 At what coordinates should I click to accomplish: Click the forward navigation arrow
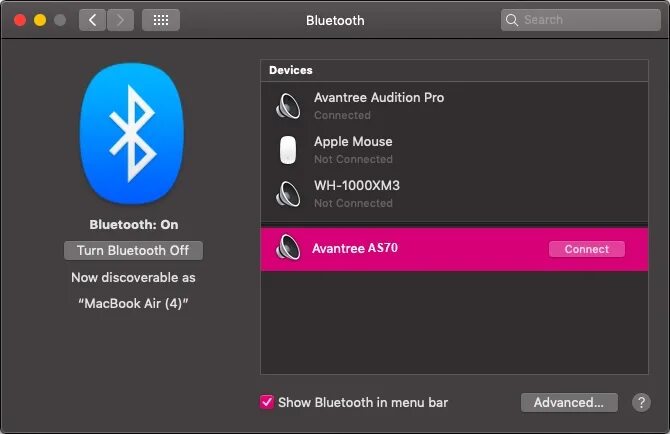(120, 20)
